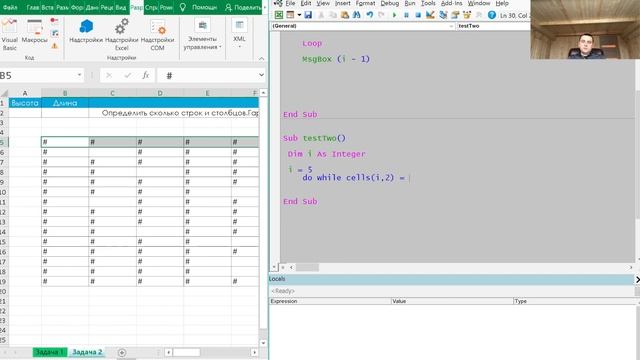Select cell A1 labeled Высота

pos(25,103)
